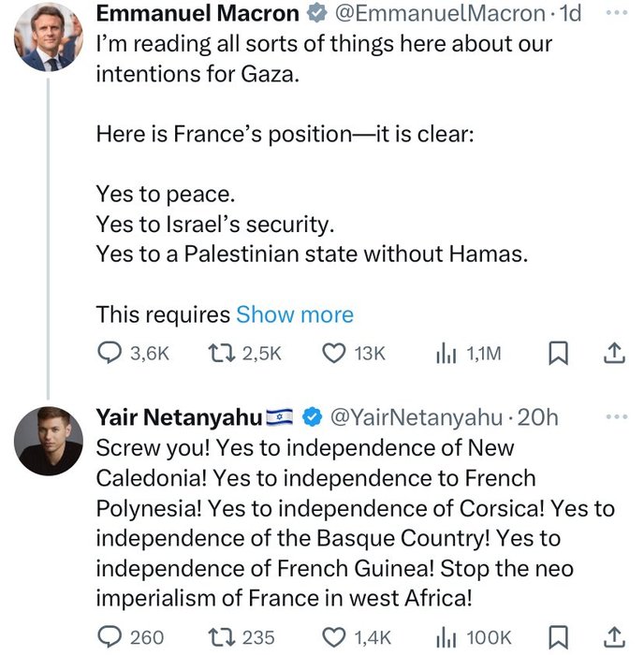644x655 pixels.
Task: Share Yair Netanyahu's reply
Action: pos(613,637)
